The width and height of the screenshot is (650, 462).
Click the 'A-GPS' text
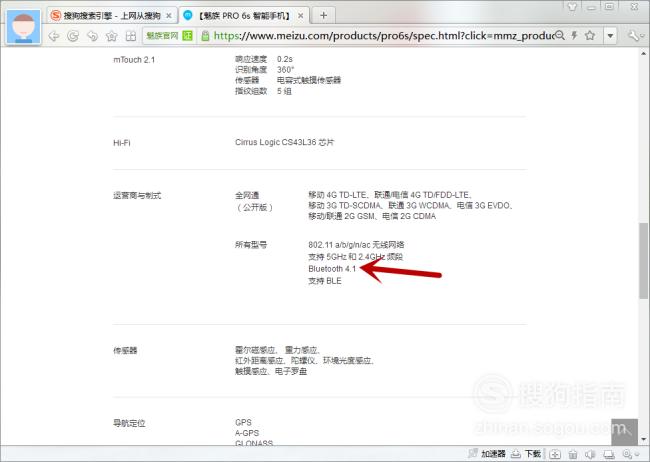point(247,433)
